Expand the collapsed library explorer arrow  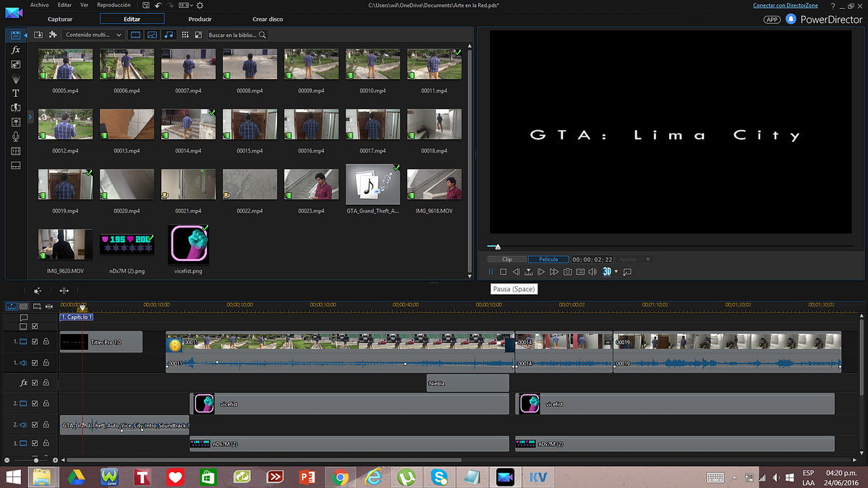[x=30, y=116]
